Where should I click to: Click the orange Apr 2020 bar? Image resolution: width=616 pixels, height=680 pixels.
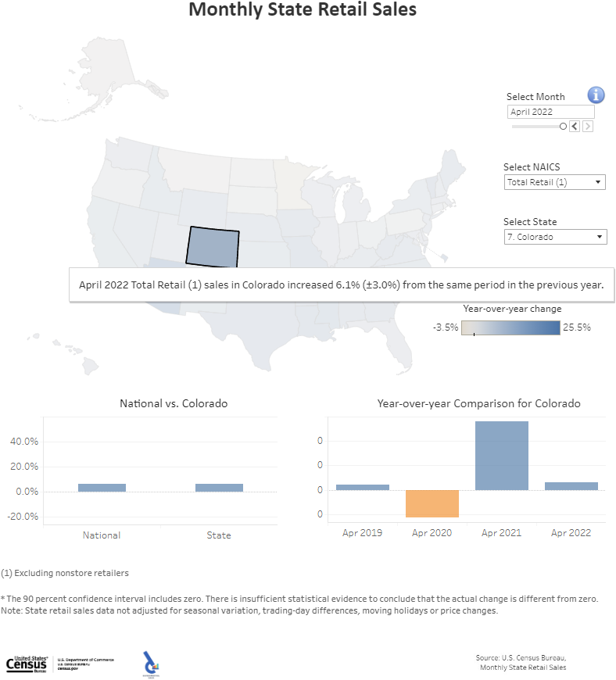coord(432,504)
